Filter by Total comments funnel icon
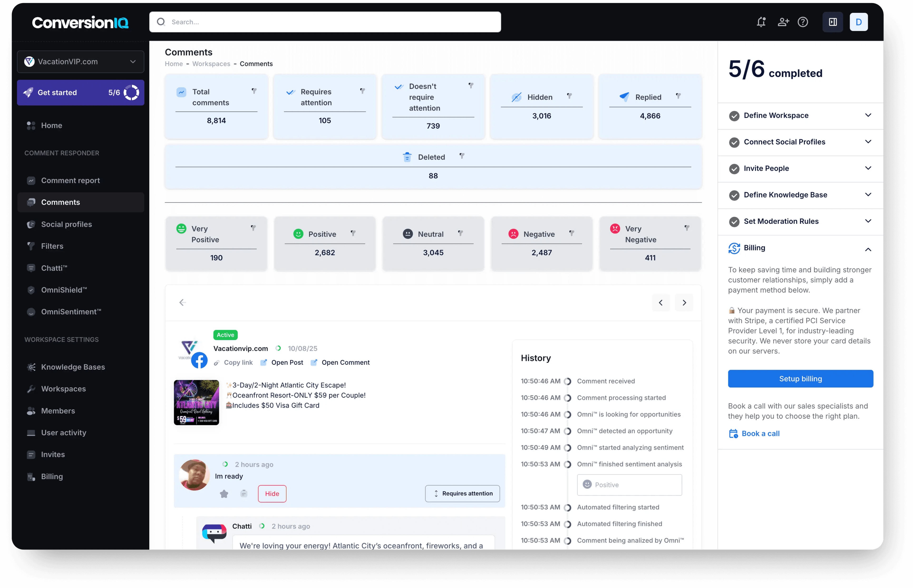913x588 pixels. coord(254,91)
